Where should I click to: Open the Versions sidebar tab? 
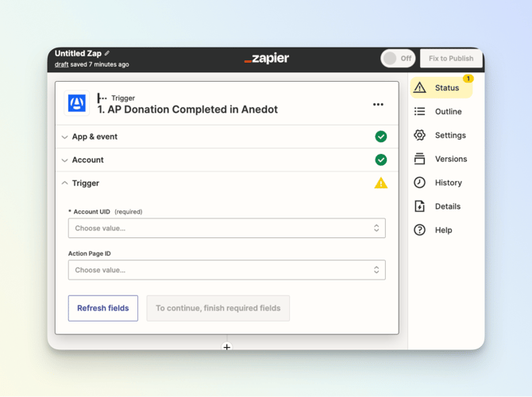pos(441,159)
